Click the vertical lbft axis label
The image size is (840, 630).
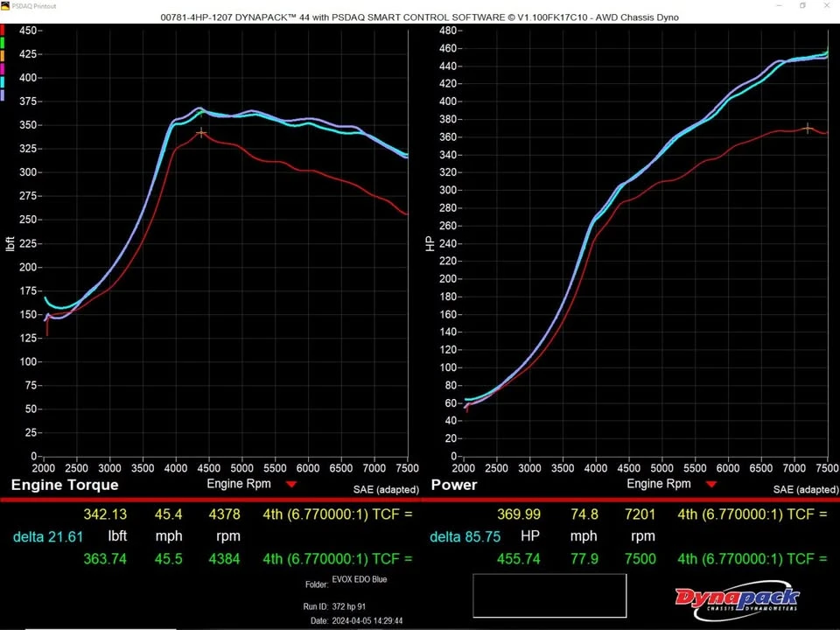click(10, 244)
